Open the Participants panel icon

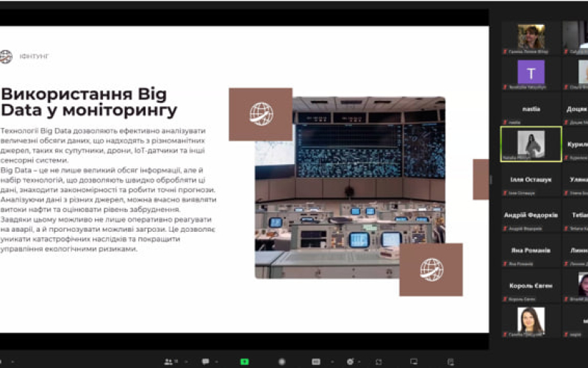point(168,361)
